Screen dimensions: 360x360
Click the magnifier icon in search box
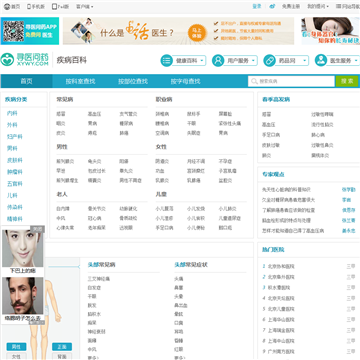pos(254,81)
